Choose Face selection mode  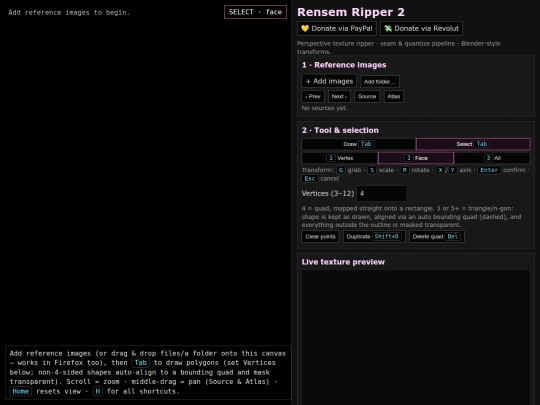[x=416, y=158]
